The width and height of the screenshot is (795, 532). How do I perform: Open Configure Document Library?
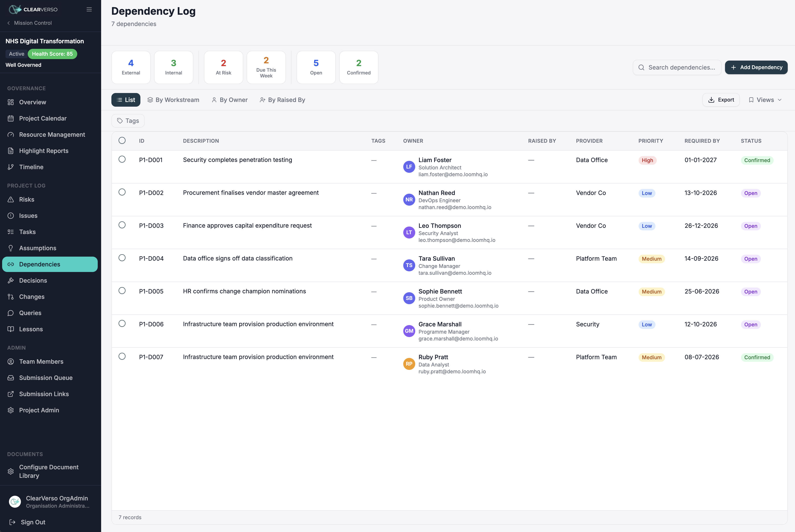coord(50,472)
